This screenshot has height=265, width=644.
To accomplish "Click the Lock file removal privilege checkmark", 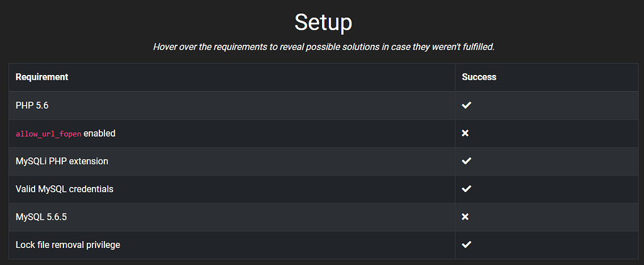I will tap(466, 244).
